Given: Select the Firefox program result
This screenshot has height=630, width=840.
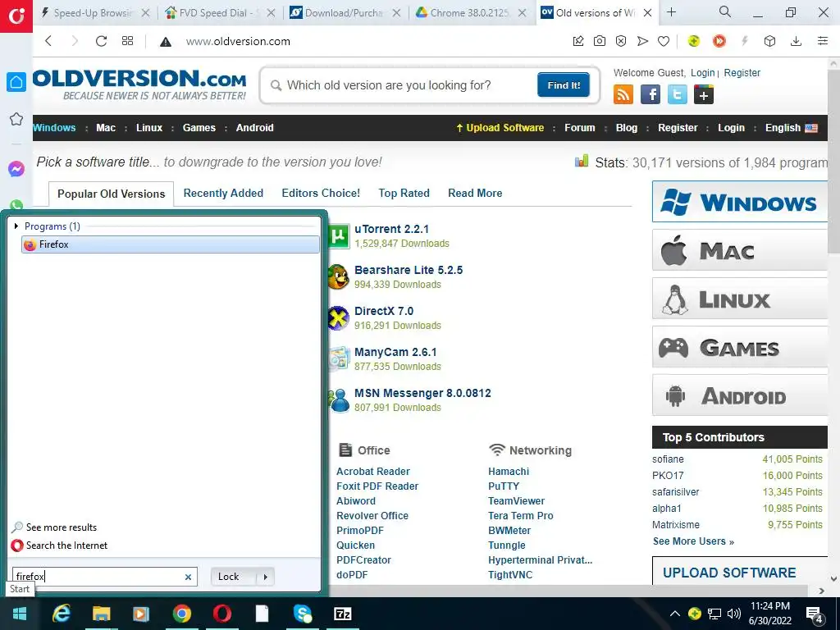Looking at the screenshot, I should tap(171, 244).
